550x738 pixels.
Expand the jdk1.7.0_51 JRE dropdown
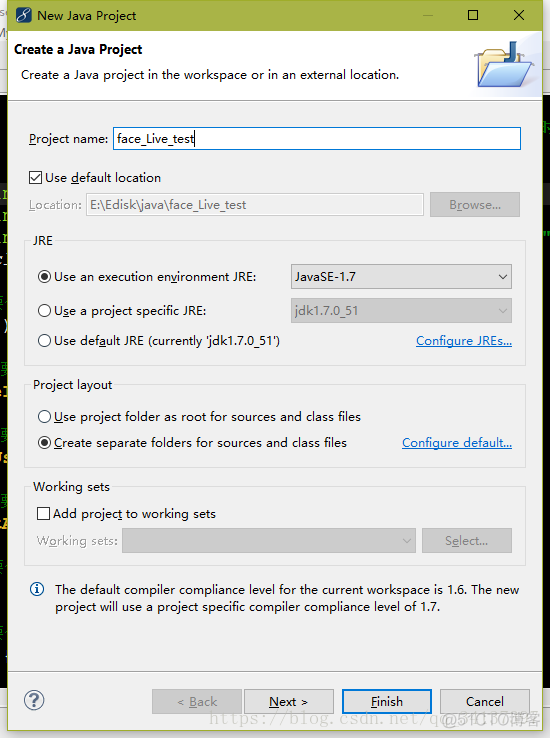coord(401,311)
